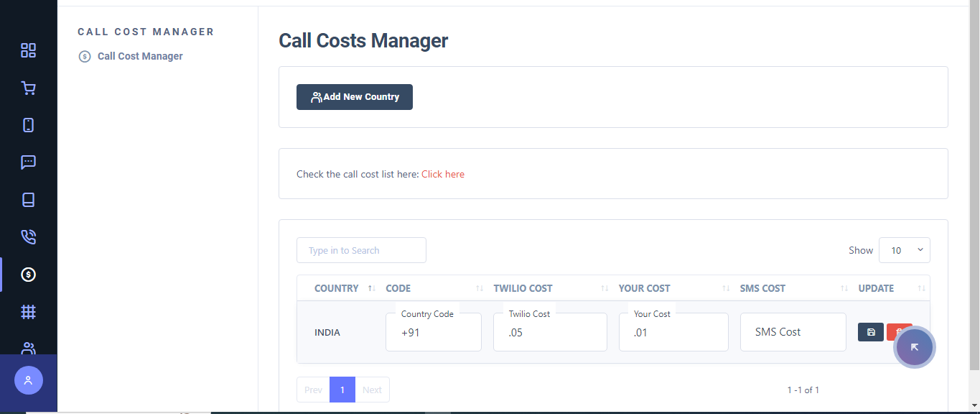Click the Type in to Search field
Image resolution: width=980 pixels, height=414 pixels.
tap(361, 249)
